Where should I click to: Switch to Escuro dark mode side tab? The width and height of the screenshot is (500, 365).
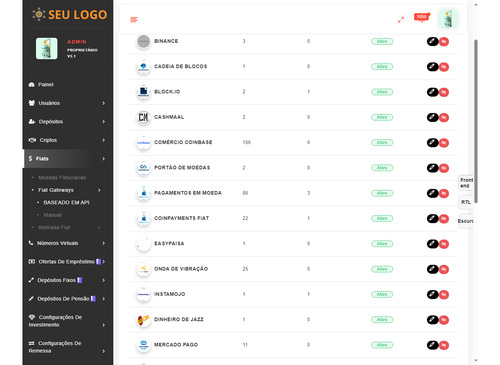click(x=466, y=221)
